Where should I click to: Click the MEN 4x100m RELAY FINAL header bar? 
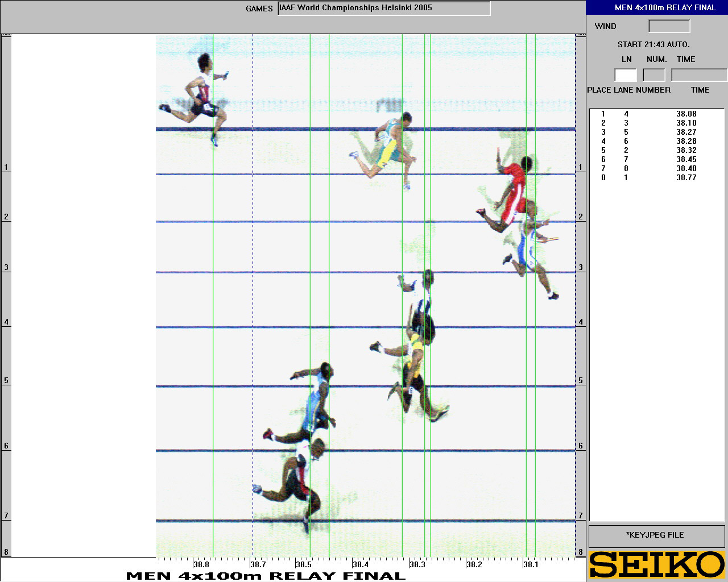[x=657, y=7]
